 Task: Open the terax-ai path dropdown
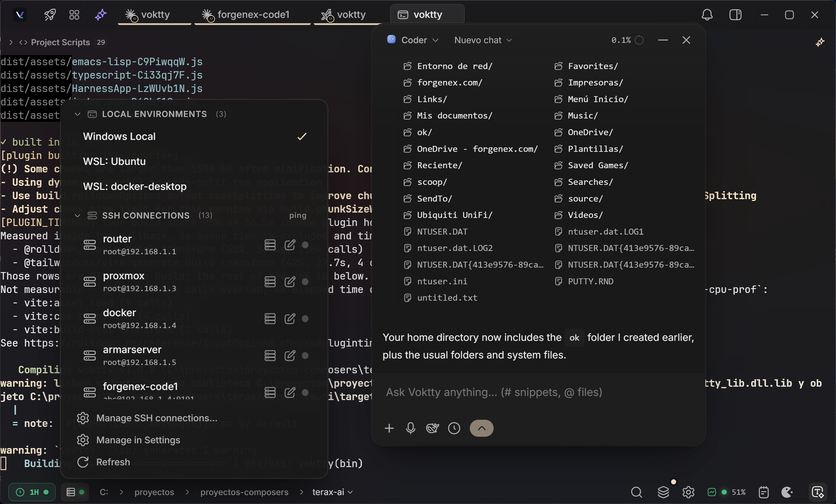point(333,492)
